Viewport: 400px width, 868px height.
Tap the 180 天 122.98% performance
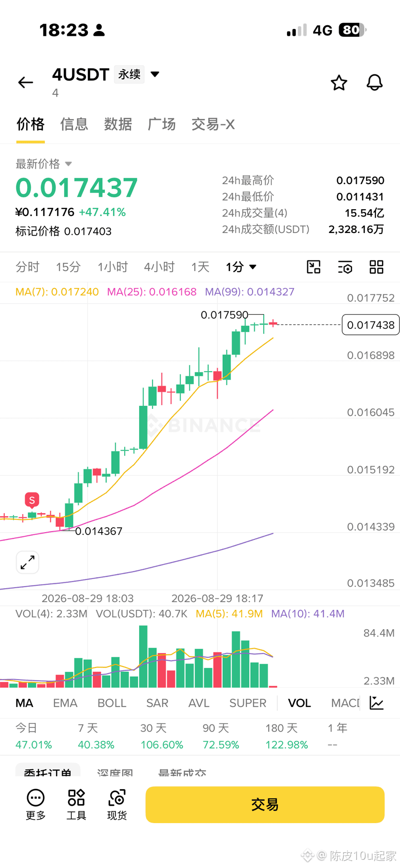coord(286,736)
